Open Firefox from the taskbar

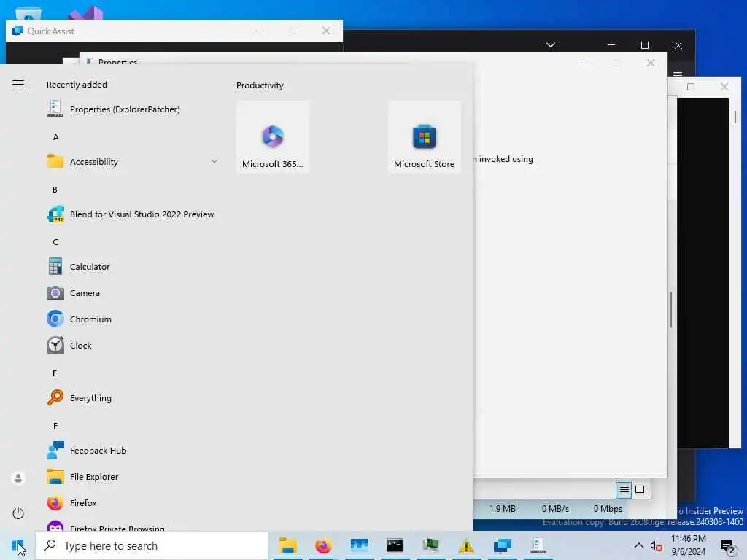tap(323, 545)
